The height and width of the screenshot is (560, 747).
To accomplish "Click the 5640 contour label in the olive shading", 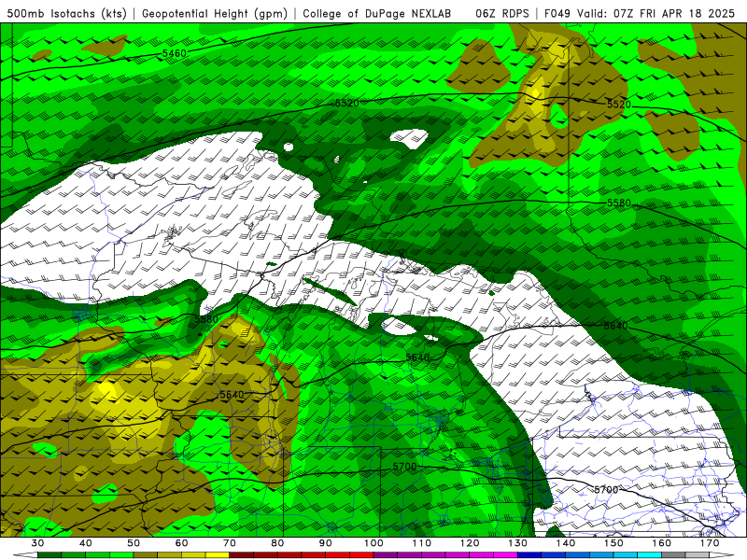I will click(232, 394).
